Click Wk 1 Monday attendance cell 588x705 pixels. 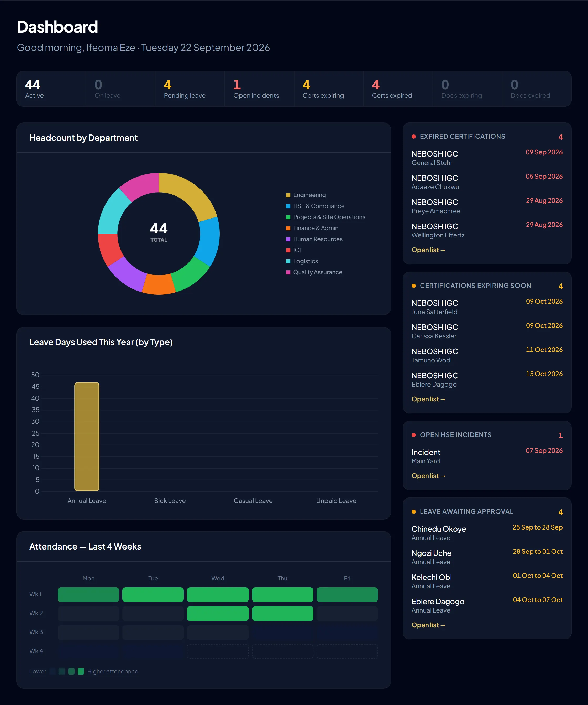(88, 594)
